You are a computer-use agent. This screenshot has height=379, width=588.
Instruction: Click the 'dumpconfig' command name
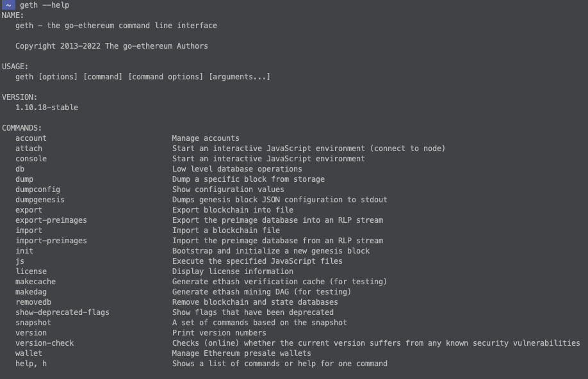(38, 189)
